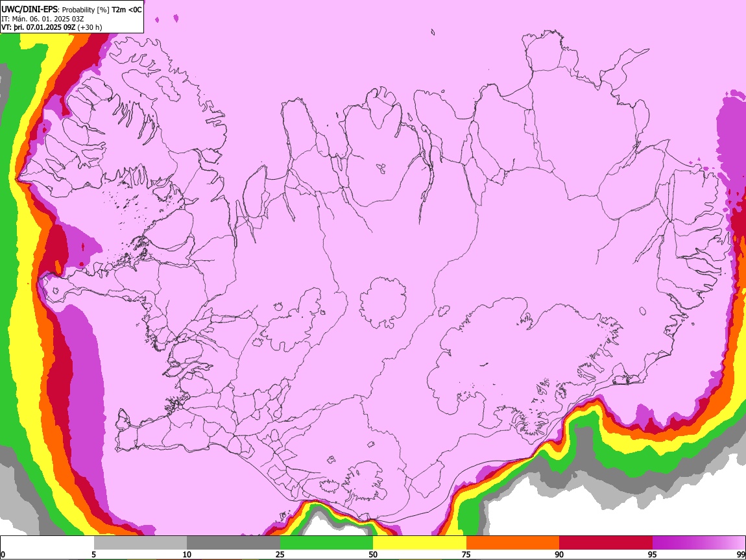Click the 'VT: þri. 07.01.2025 09Z' valid time
746x560 pixels.
[38, 27]
